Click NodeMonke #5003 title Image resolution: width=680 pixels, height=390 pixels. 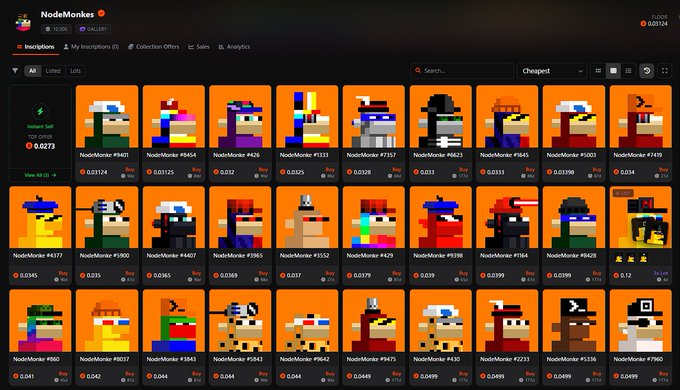[x=571, y=155]
